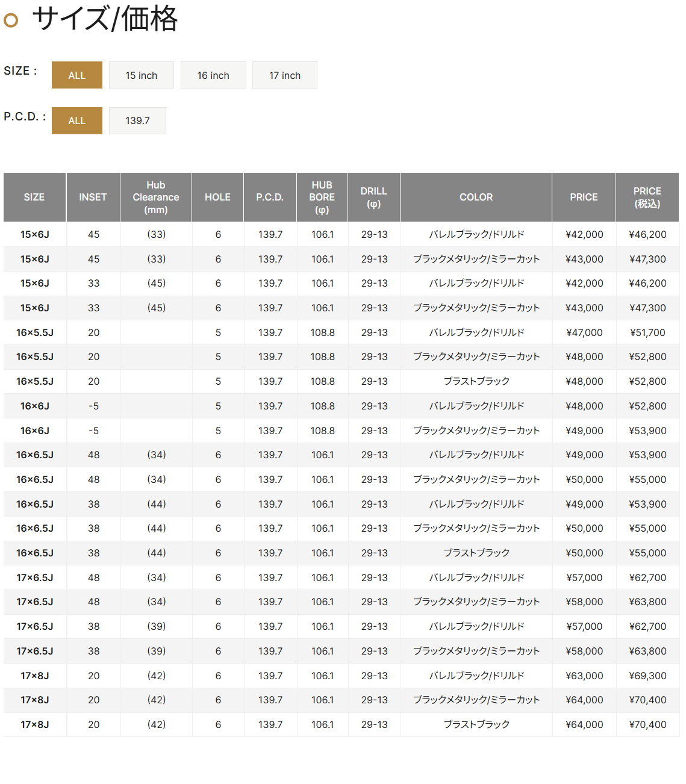The height and width of the screenshot is (784, 686).
Task: Click the HUB BORE column header
Action: (x=322, y=198)
